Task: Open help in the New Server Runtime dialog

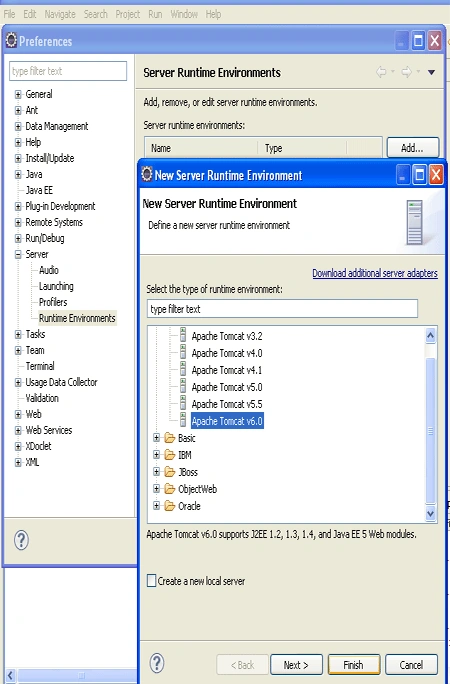Action: pos(157,663)
